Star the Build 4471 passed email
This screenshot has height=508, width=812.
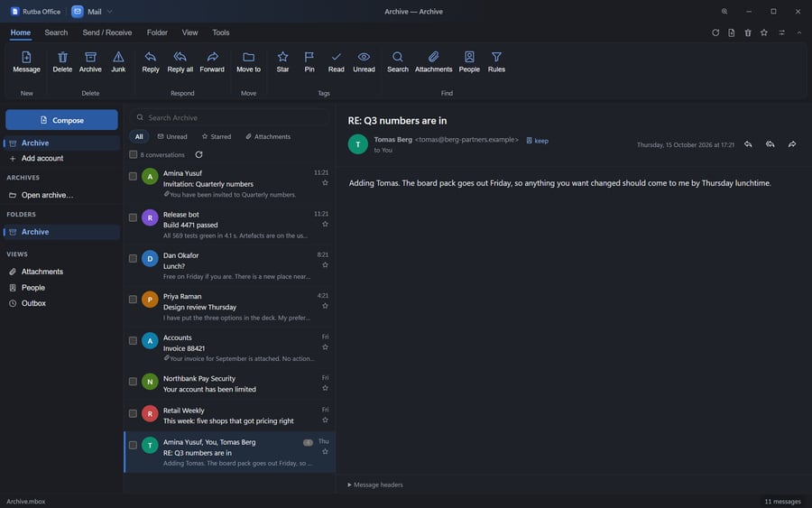[x=325, y=225]
